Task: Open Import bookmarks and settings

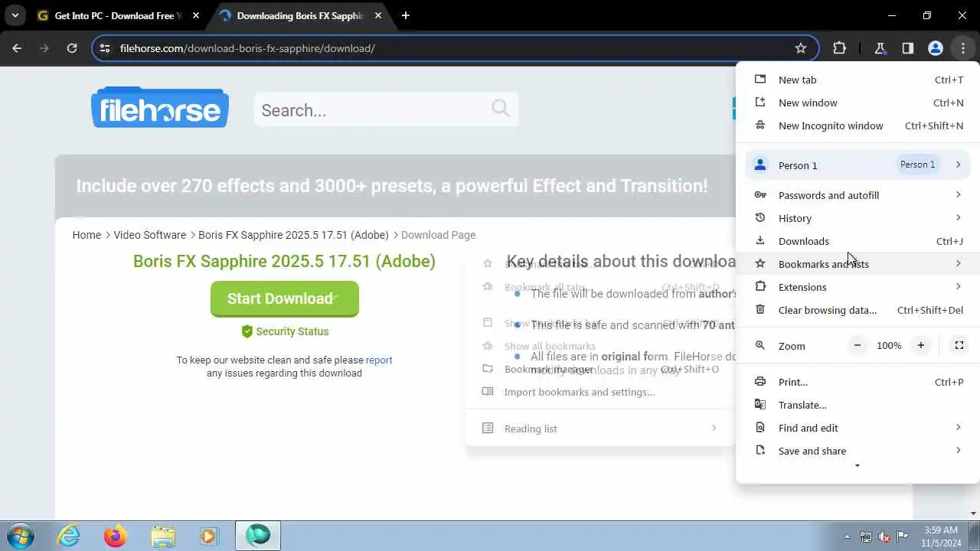Action: [x=600, y=392]
